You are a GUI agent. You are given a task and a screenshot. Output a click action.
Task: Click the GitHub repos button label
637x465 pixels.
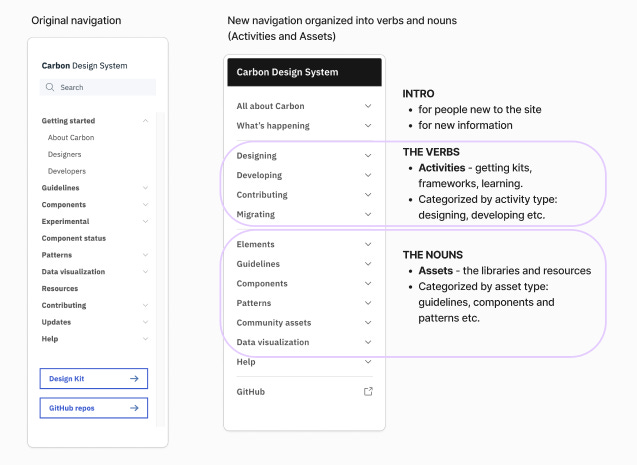[72, 408]
